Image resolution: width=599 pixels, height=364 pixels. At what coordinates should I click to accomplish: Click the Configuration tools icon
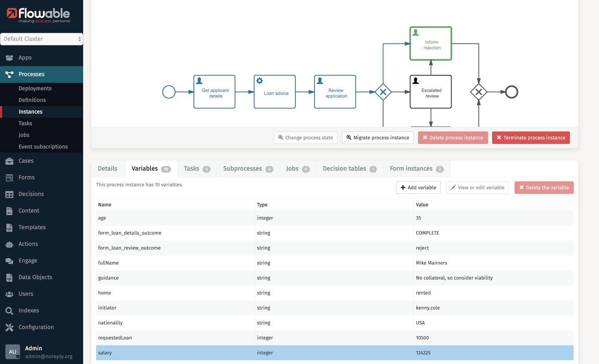point(9,327)
